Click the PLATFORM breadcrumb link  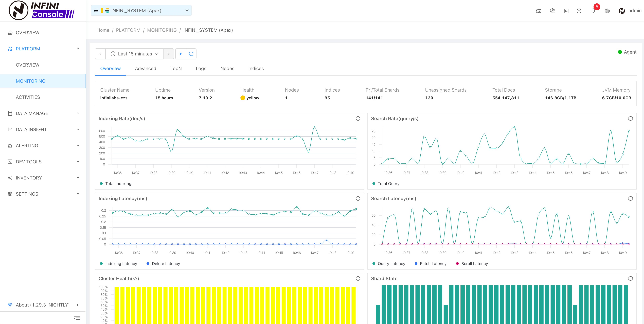tap(128, 30)
